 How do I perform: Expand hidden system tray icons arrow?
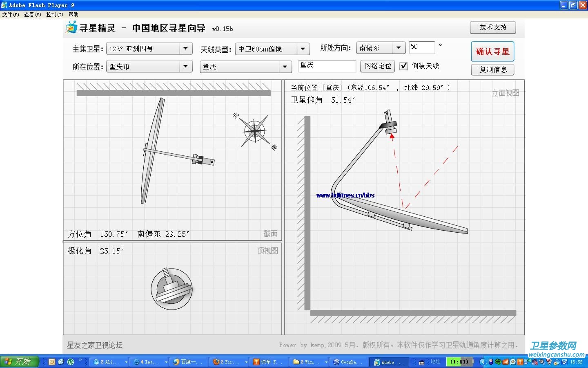[x=483, y=362]
